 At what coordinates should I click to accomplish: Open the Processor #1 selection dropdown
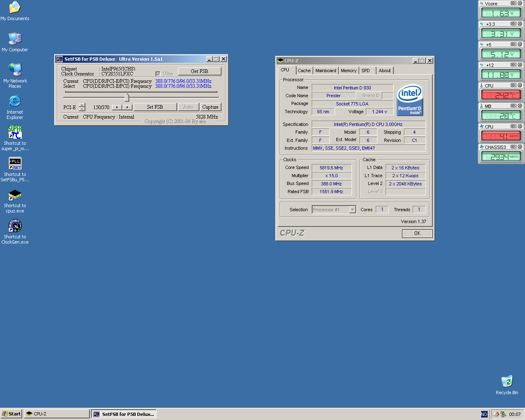[x=352, y=210]
